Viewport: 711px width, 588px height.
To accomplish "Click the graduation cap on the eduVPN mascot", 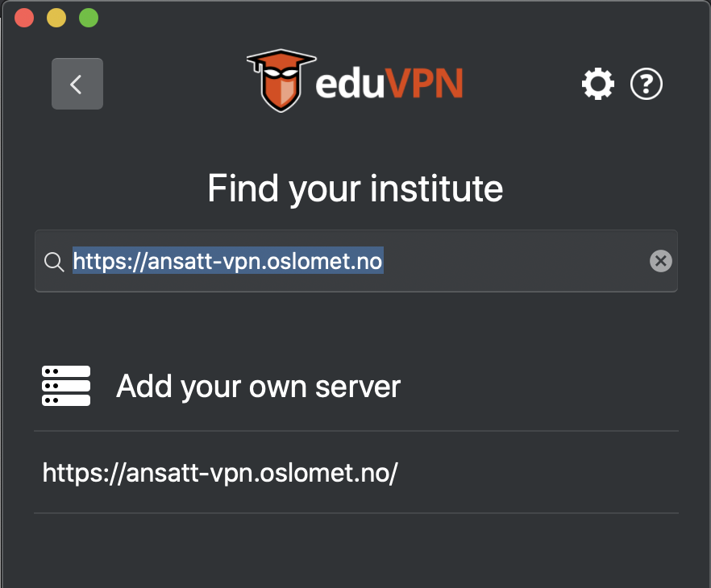I will 281,60.
